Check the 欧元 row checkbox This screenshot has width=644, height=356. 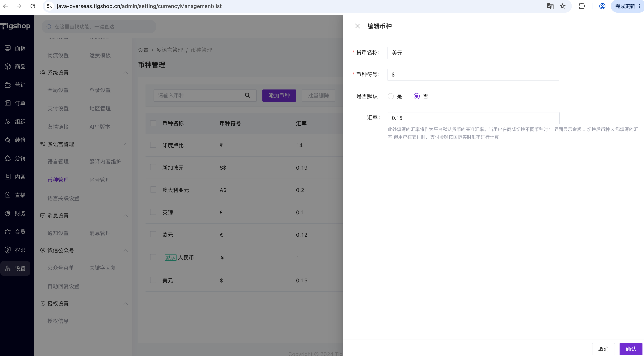click(153, 234)
